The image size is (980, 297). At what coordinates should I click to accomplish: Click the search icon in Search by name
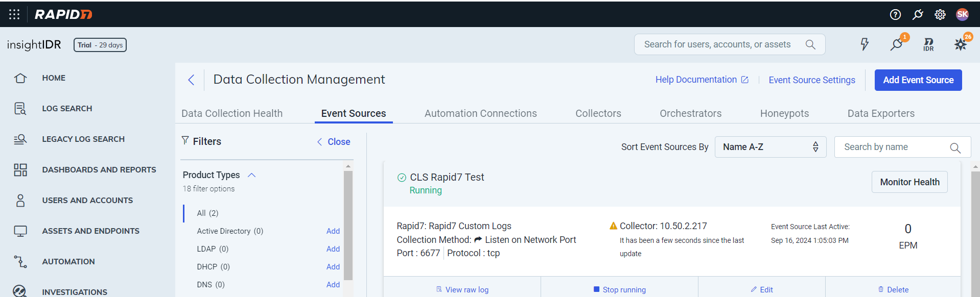tap(955, 148)
